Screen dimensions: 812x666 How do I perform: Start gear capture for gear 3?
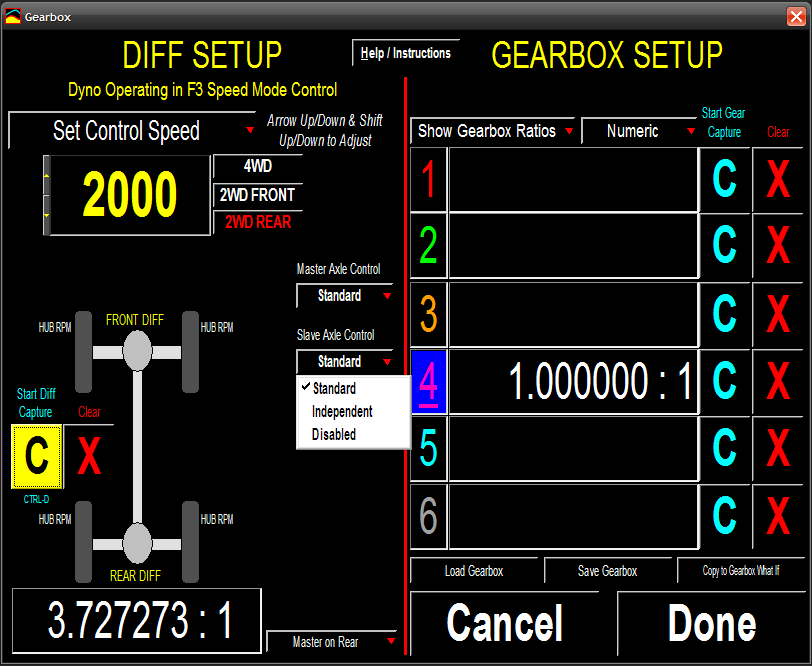tap(724, 313)
